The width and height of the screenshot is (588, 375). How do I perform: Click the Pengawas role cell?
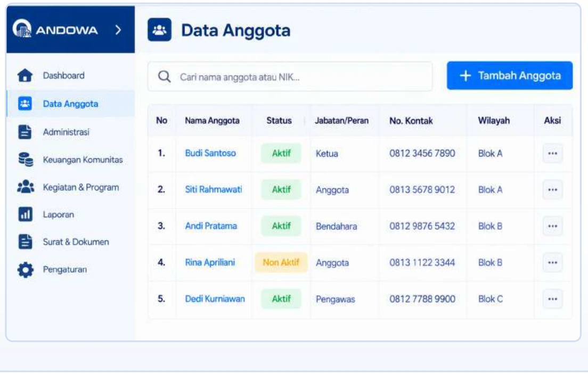335,299
